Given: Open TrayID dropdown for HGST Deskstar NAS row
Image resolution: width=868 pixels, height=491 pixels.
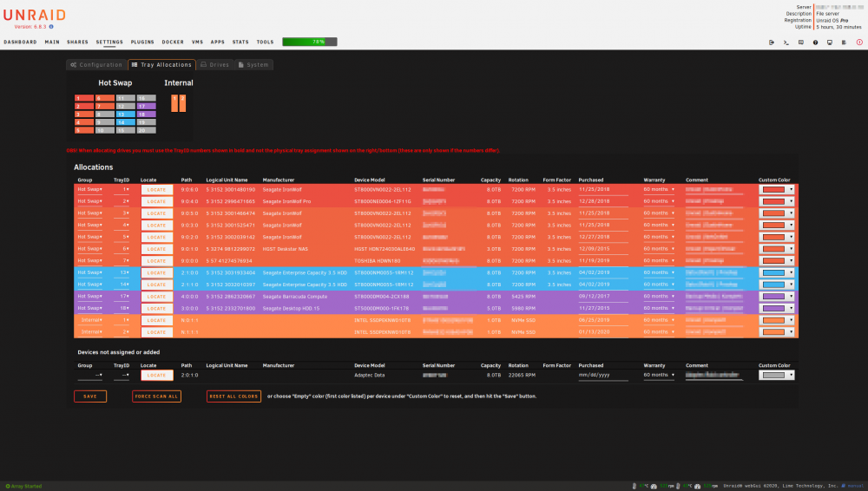Looking at the screenshot, I should (122, 249).
